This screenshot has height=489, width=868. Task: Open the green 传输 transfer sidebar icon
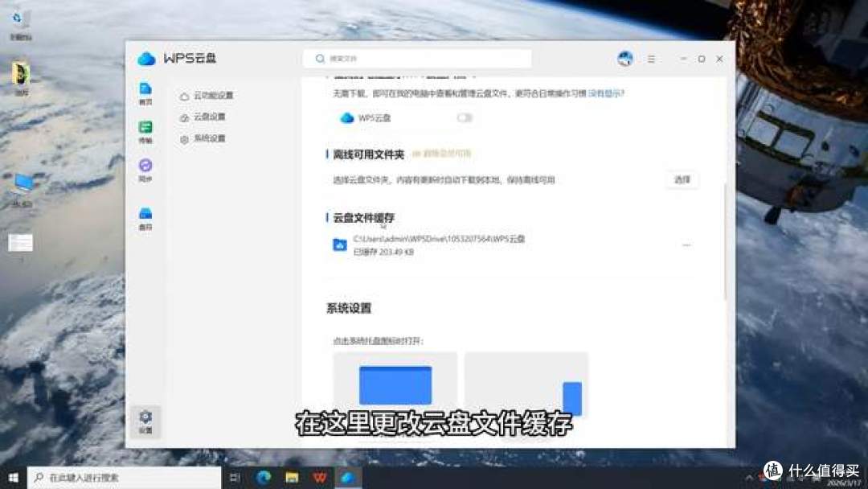pos(145,132)
